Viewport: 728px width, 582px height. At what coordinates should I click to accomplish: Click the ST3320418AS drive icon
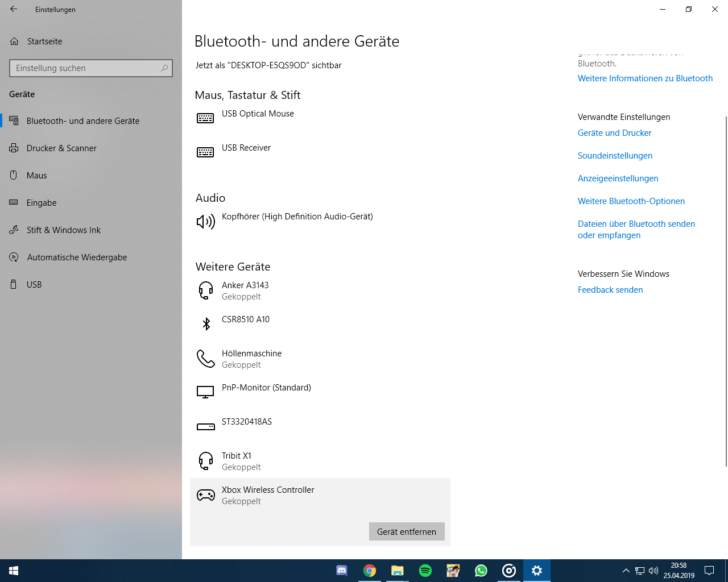pyautogui.click(x=205, y=426)
